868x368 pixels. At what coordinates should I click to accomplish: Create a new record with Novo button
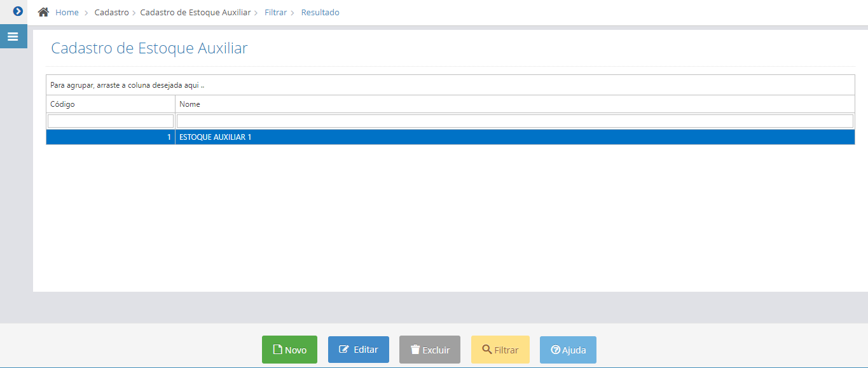point(289,350)
